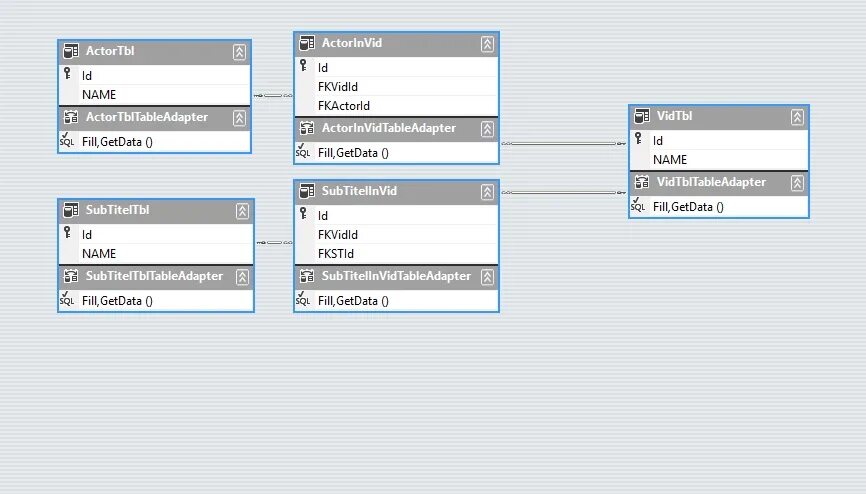Click the ActorTbl table icon
The height and width of the screenshot is (494, 866).
(x=71, y=51)
